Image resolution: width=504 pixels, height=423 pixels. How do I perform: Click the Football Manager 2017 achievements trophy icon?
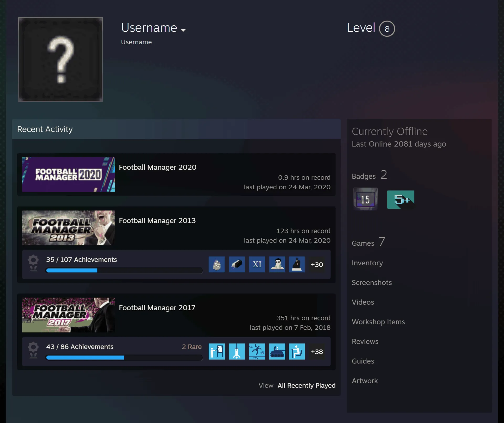click(33, 350)
